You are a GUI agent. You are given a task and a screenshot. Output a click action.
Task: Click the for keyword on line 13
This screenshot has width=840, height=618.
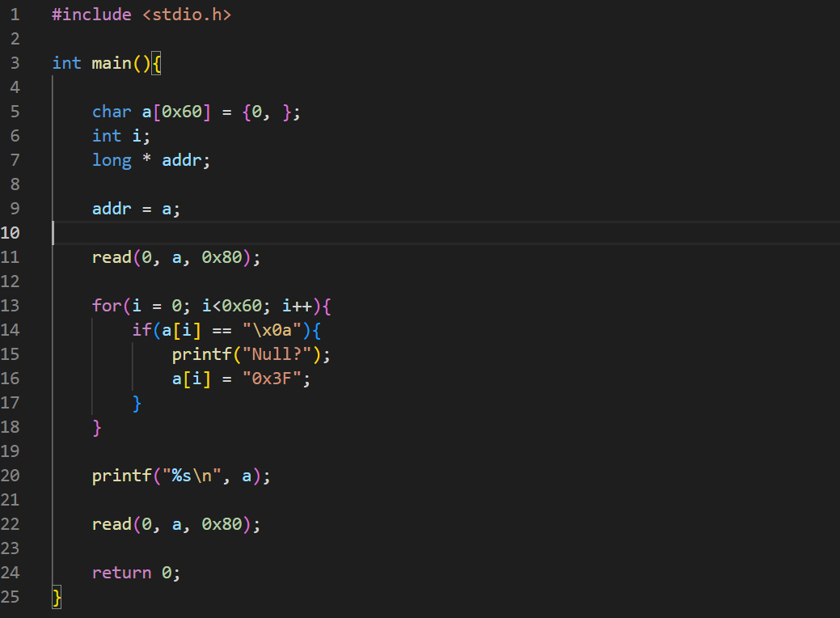(x=107, y=306)
